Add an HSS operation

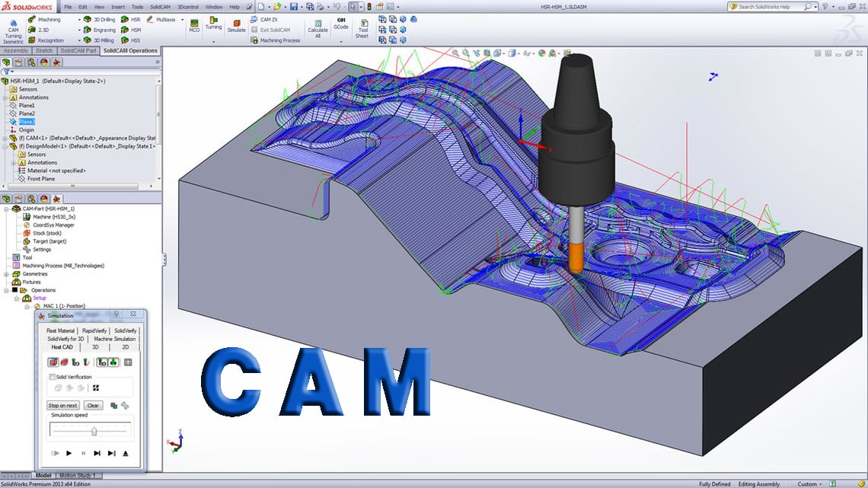[x=131, y=40]
